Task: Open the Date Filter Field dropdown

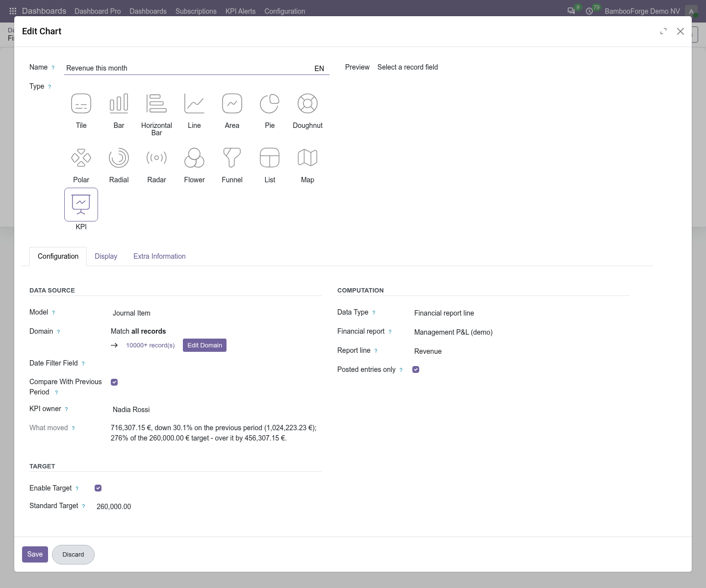Action: [x=216, y=363]
